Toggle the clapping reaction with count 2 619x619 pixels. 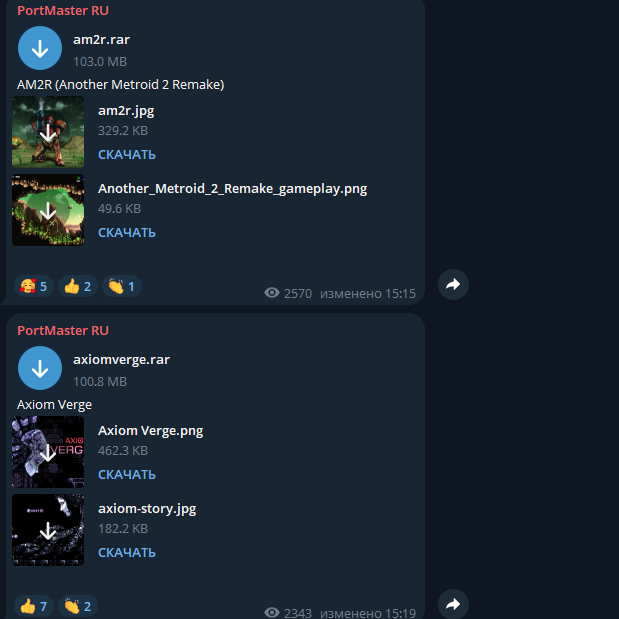[78, 606]
